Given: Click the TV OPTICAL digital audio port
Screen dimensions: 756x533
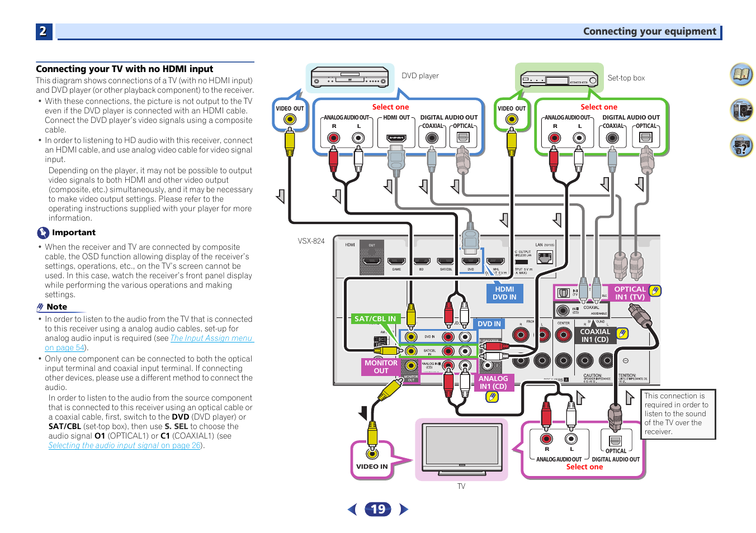Looking at the screenshot, I should 615,441.
